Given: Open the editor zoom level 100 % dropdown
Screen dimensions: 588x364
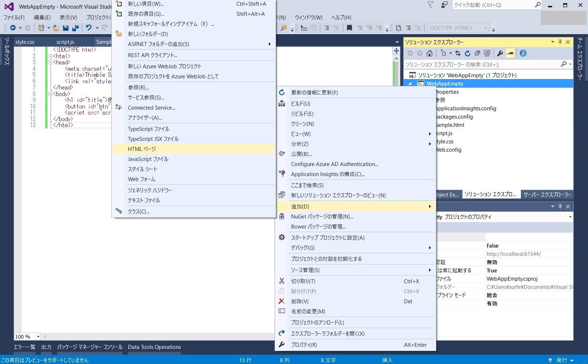Looking at the screenshot, I should (x=38, y=337).
